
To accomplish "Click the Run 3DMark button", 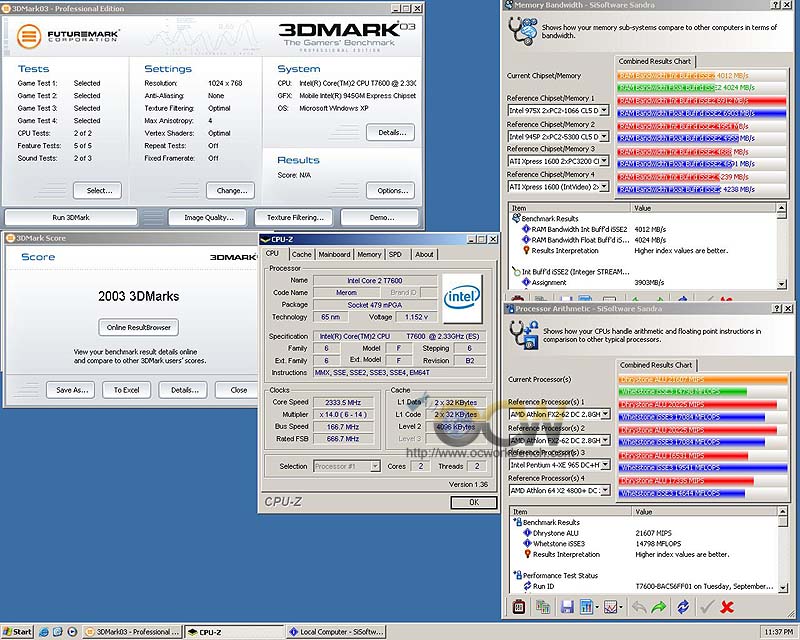I will click(x=71, y=217).
